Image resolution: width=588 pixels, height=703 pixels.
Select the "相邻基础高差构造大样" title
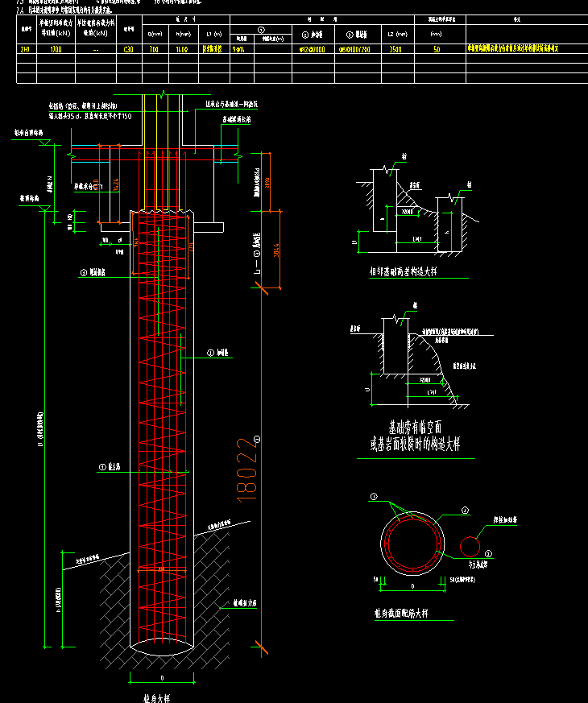click(404, 271)
